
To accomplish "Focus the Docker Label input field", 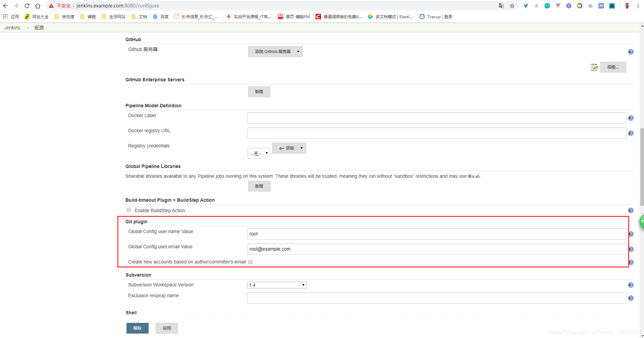I will coord(437,118).
